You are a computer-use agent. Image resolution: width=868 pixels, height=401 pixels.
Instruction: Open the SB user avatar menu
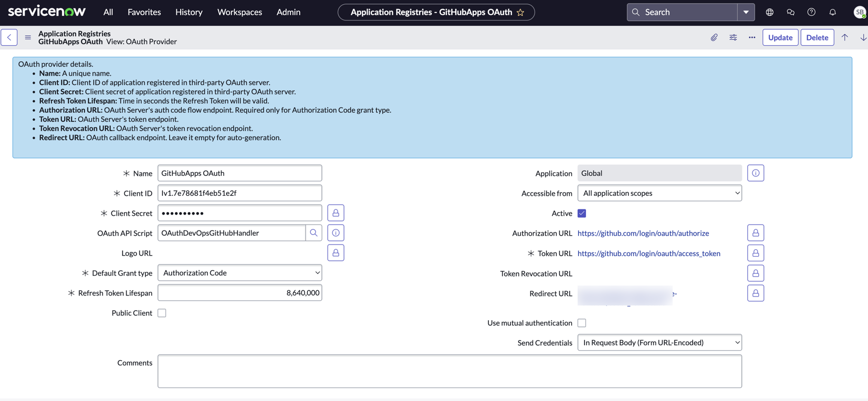tap(860, 12)
